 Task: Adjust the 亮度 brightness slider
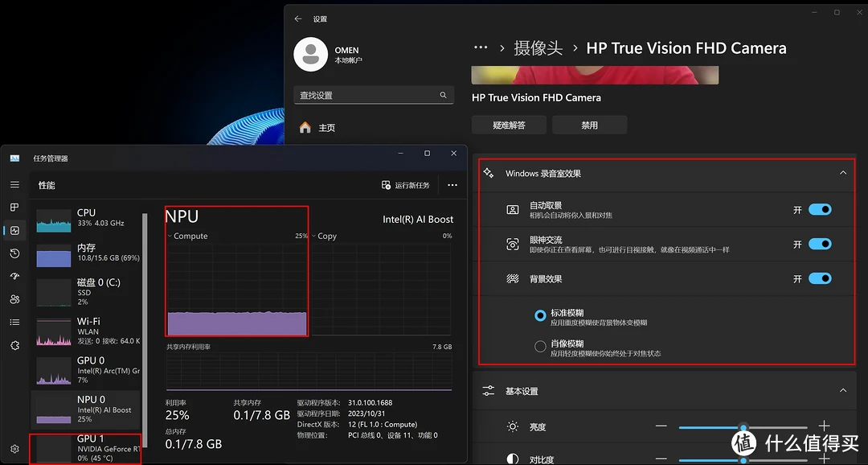click(x=743, y=427)
